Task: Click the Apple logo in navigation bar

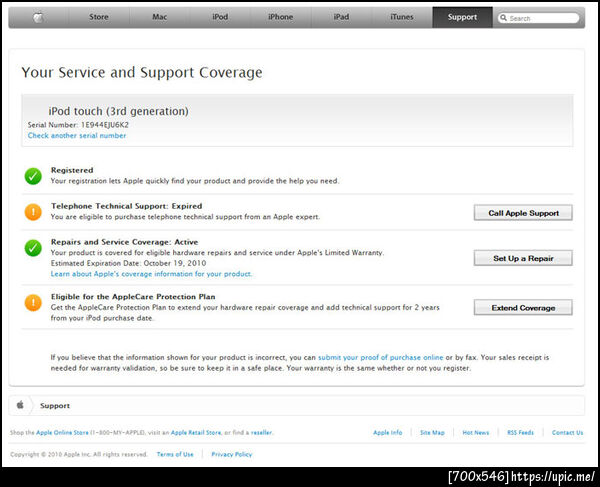Action: click(x=38, y=17)
